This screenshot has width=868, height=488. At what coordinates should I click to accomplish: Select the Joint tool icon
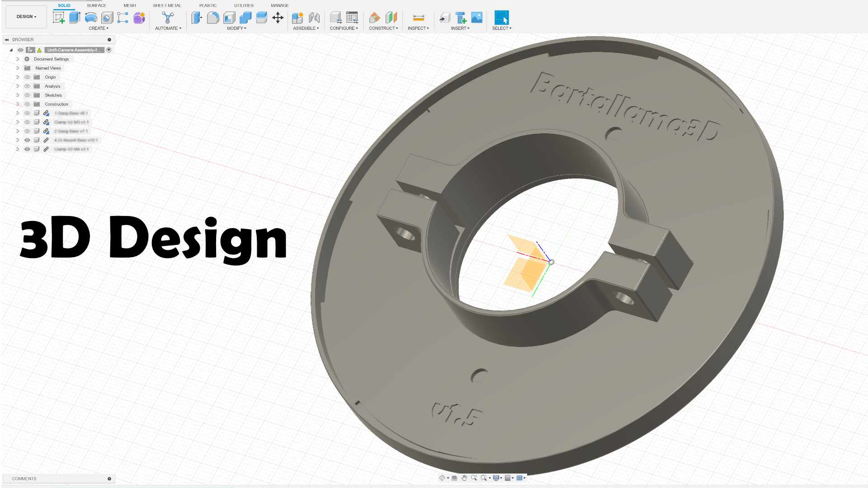tap(314, 18)
